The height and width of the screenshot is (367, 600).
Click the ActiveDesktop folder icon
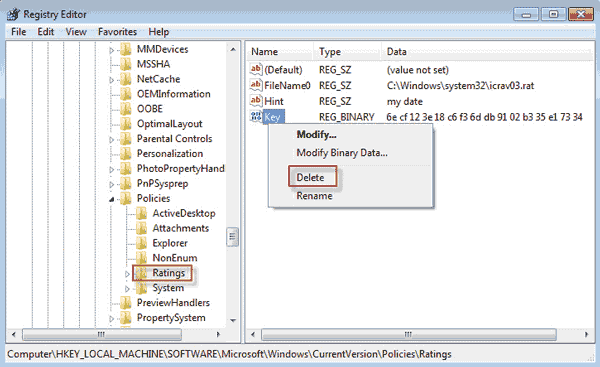[x=142, y=213]
